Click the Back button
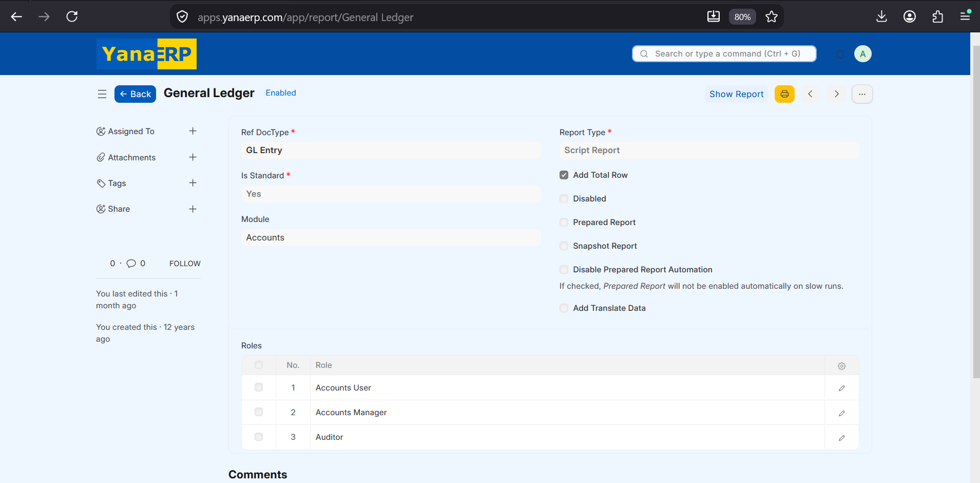980x483 pixels. click(135, 94)
